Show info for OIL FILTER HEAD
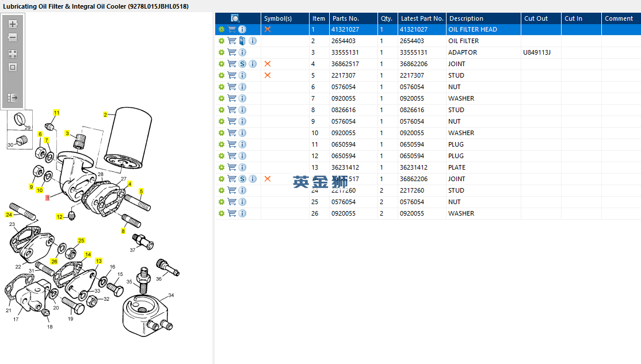This screenshot has width=641, height=364. pos(242,29)
